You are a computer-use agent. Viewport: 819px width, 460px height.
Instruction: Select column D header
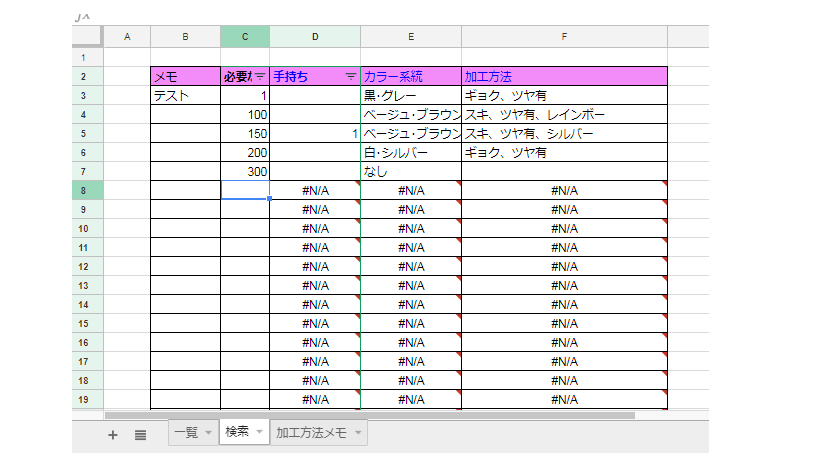pyautogui.click(x=315, y=37)
